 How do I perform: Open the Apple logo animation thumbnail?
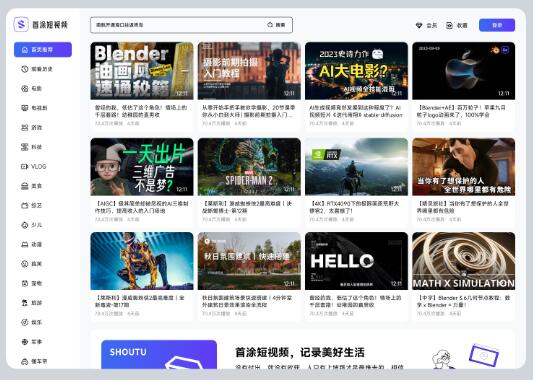pyautogui.click(x=464, y=71)
